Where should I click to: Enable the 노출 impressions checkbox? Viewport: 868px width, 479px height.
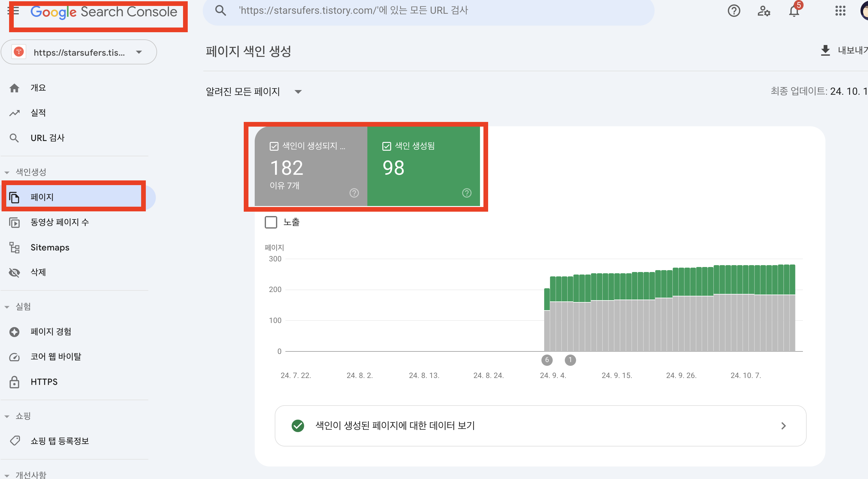(271, 222)
